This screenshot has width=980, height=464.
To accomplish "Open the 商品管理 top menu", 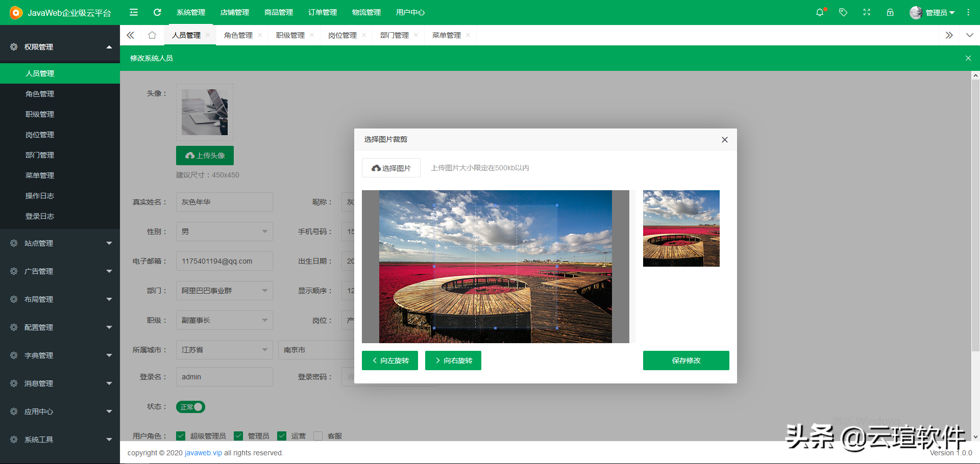I will tap(279, 12).
